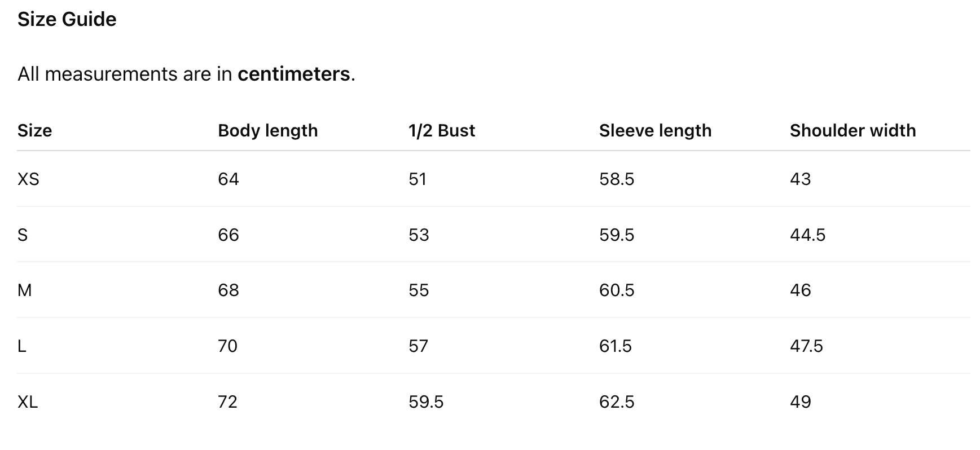Select the S size row label
This screenshot has width=980, height=450.
coord(23,235)
